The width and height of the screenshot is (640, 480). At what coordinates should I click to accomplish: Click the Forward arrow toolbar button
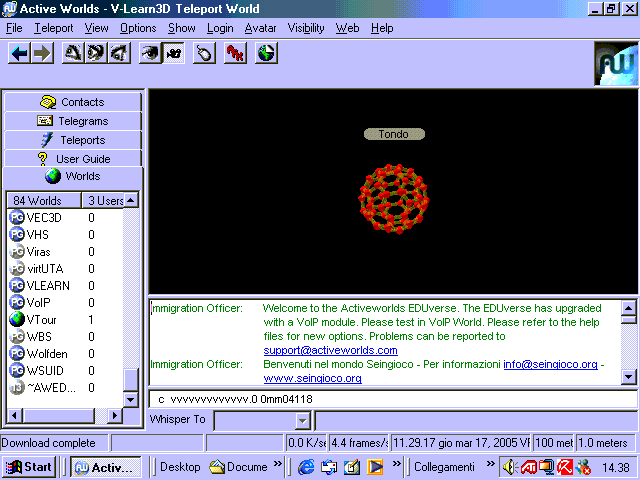point(42,53)
